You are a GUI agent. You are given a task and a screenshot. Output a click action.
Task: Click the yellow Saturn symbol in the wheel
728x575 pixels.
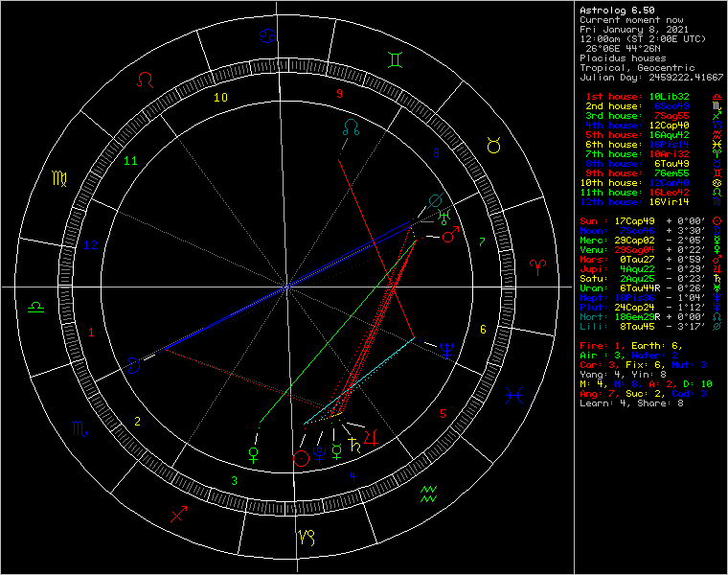point(353,445)
